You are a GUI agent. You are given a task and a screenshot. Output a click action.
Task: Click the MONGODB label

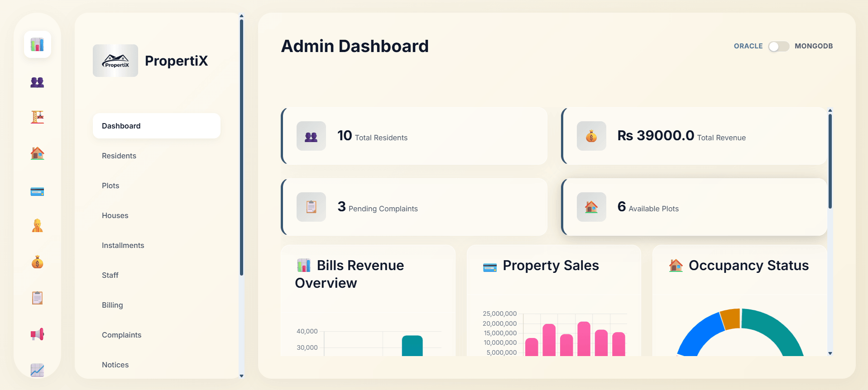pos(814,46)
